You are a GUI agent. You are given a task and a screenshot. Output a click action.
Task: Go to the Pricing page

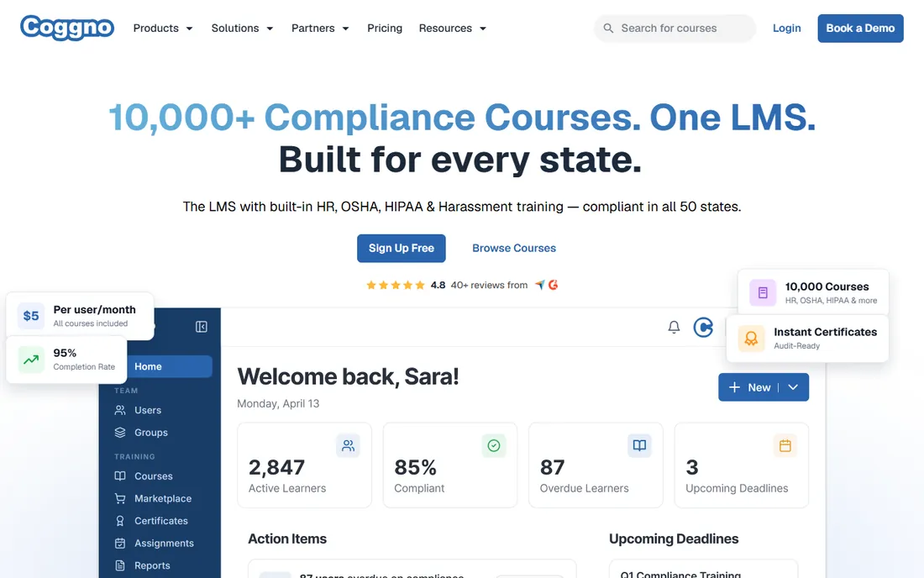(384, 29)
